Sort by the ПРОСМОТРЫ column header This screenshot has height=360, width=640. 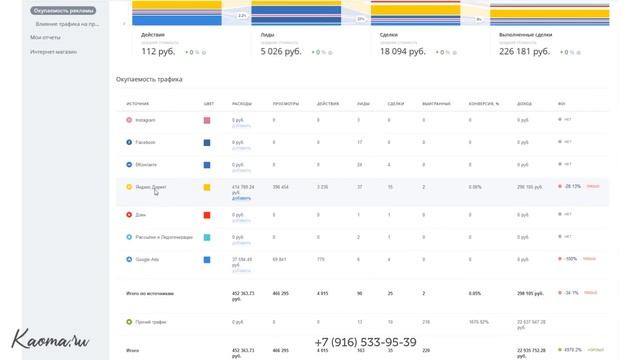click(x=286, y=104)
